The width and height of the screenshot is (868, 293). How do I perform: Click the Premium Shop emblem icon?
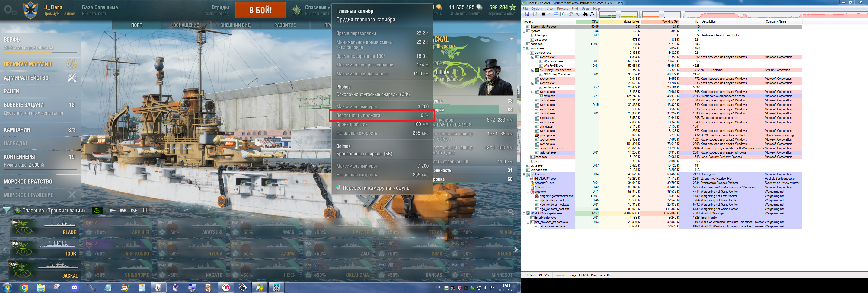pyautogui.click(x=72, y=64)
